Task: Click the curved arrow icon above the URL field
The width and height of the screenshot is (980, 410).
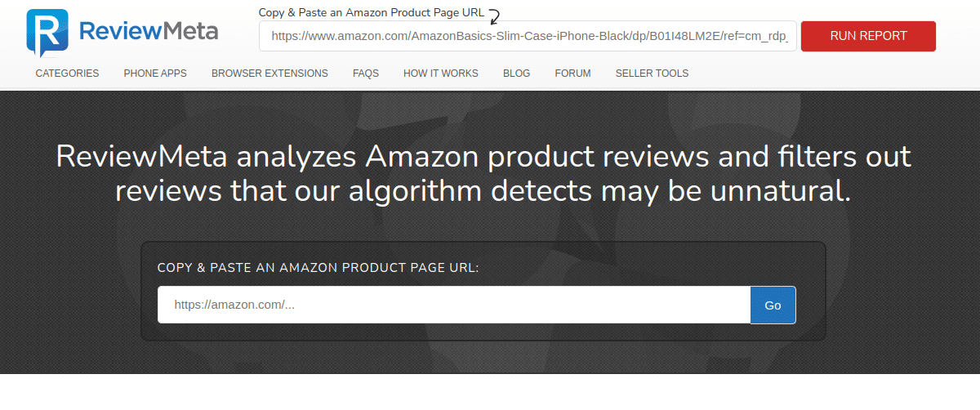Action: pyautogui.click(x=494, y=14)
